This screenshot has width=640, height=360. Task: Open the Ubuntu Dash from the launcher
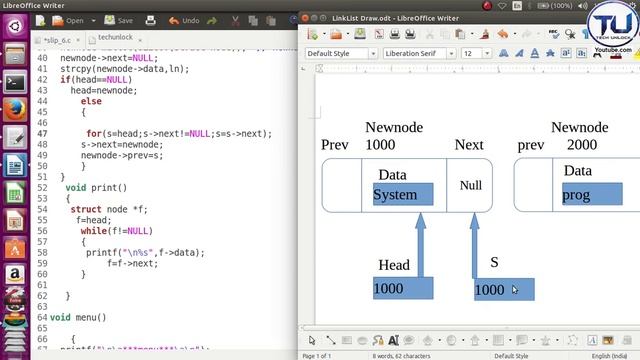click(x=15, y=27)
